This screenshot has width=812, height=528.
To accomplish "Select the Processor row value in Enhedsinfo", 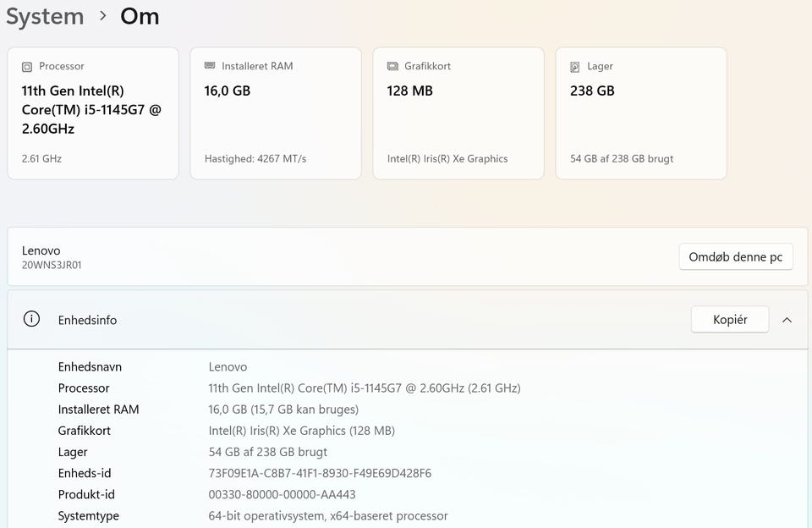I will (365, 388).
